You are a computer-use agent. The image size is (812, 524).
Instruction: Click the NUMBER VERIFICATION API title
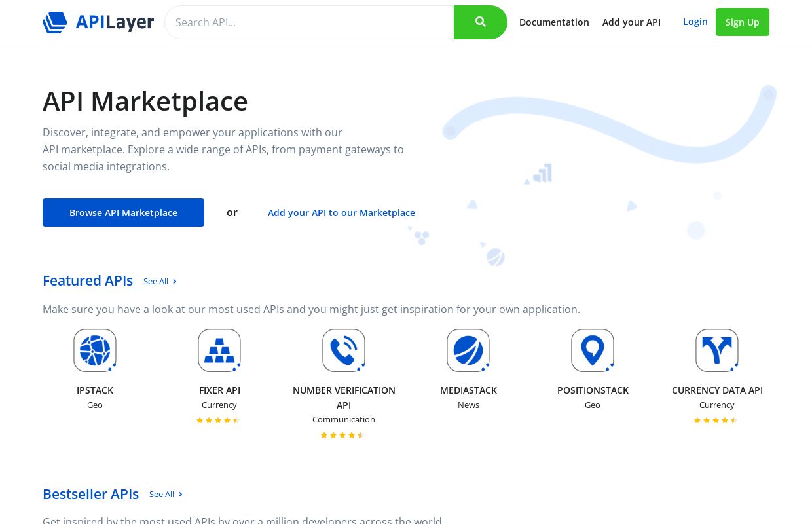point(344,398)
